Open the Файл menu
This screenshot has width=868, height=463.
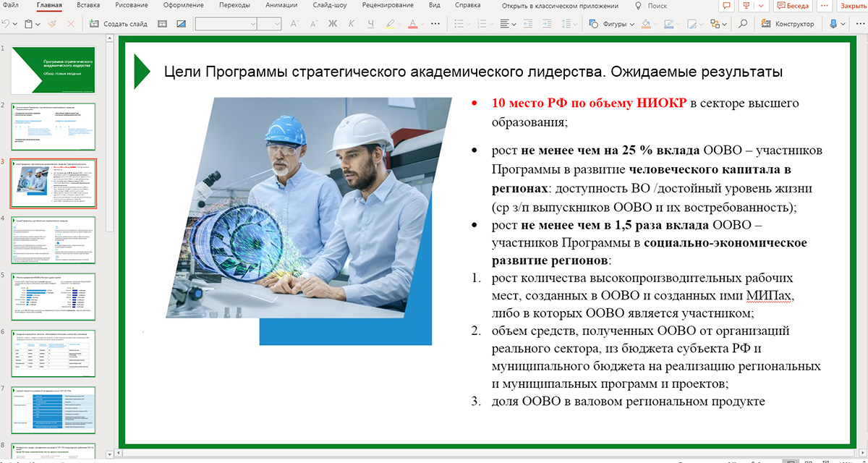point(10,5)
